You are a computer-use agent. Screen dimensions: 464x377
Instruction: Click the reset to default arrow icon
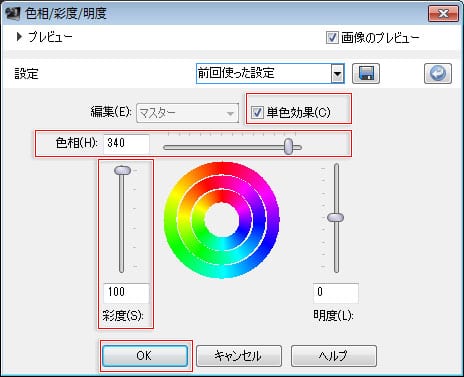coord(438,73)
